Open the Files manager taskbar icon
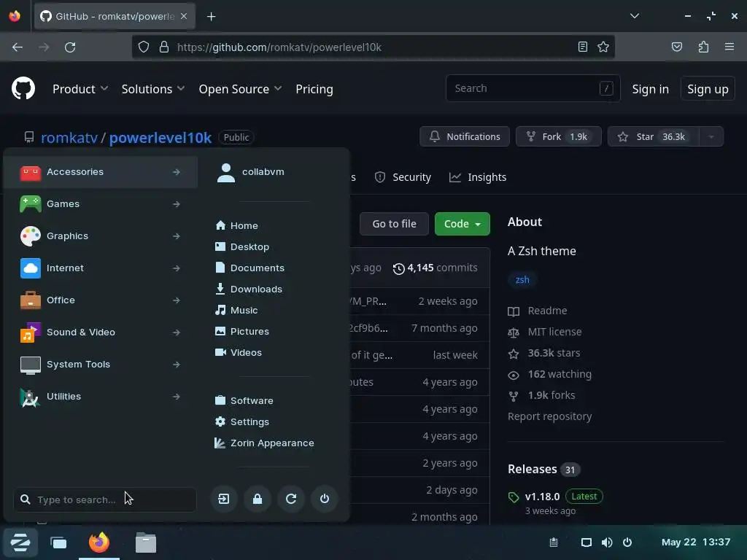747x560 pixels. click(x=146, y=542)
